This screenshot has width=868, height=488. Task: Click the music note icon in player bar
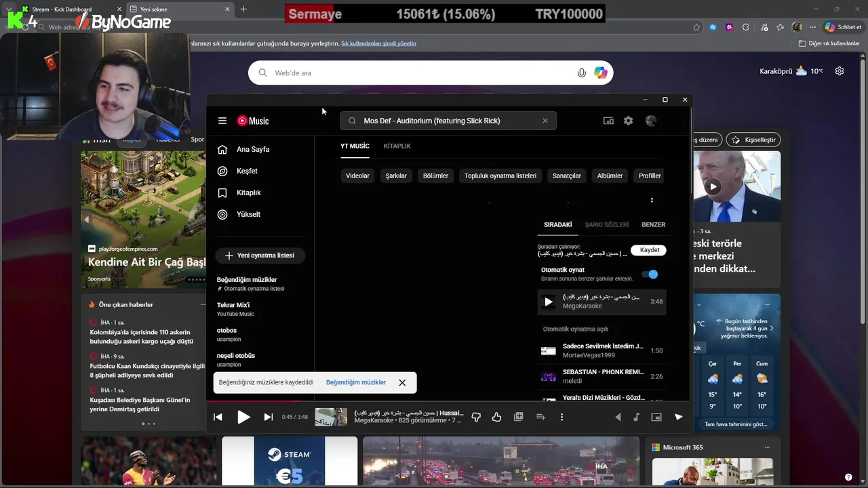636,417
